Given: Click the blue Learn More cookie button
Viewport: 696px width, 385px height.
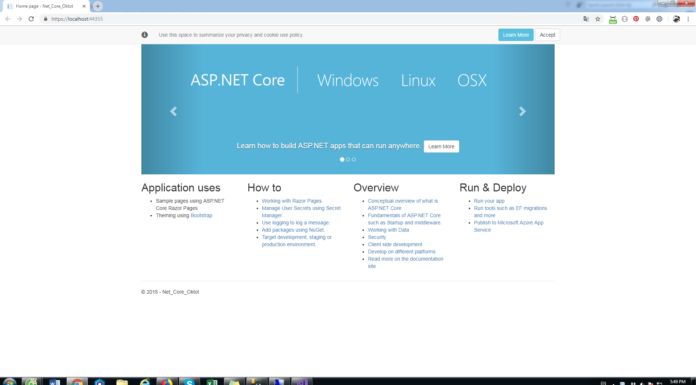Looking at the screenshot, I should click(x=515, y=35).
